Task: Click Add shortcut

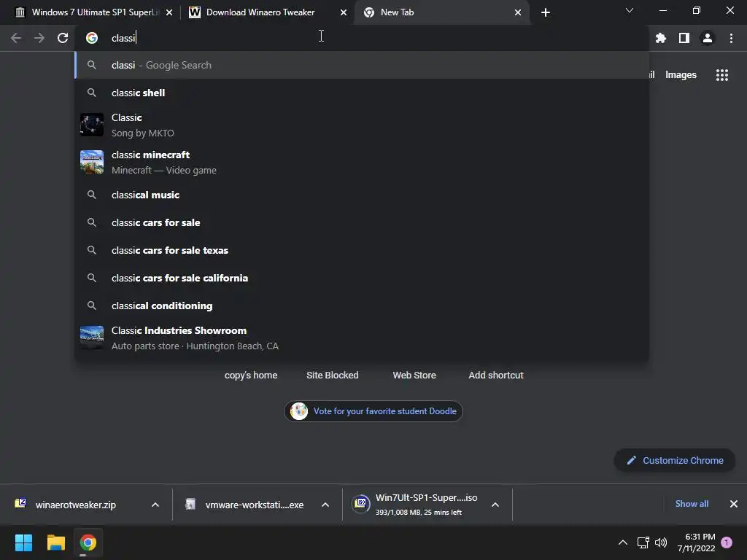Action: (x=496, y=376)
